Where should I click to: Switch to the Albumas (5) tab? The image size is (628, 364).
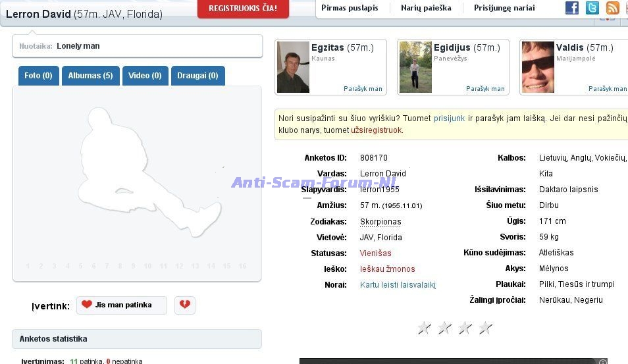[90, 76]
